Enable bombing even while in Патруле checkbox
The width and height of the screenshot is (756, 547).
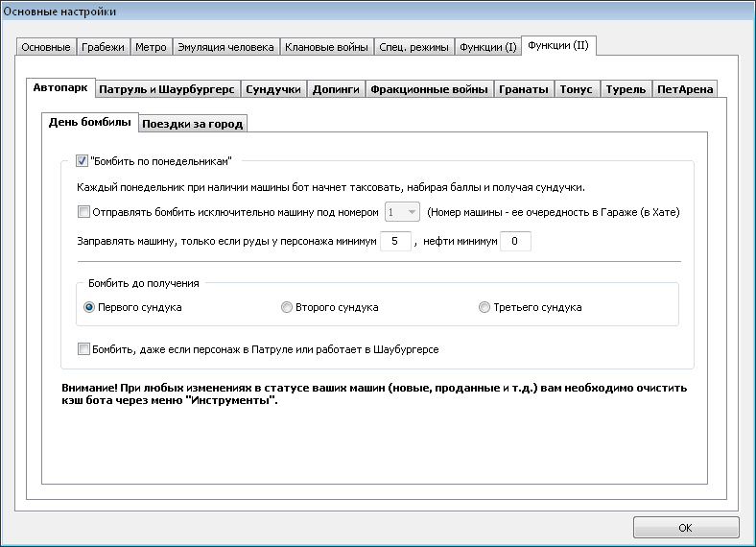click(x=83, y=348)
